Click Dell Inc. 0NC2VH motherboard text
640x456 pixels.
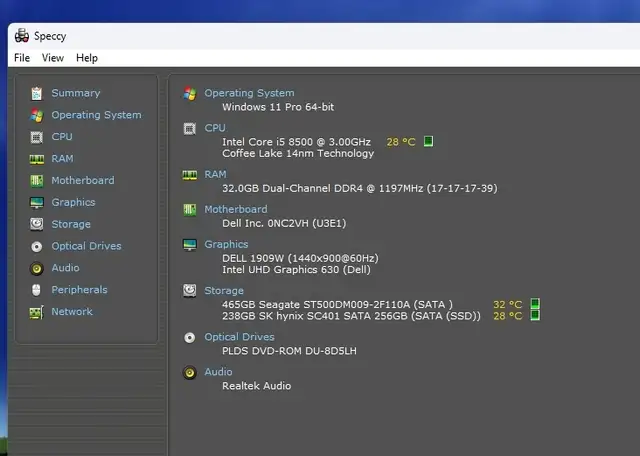click(284, 223)
